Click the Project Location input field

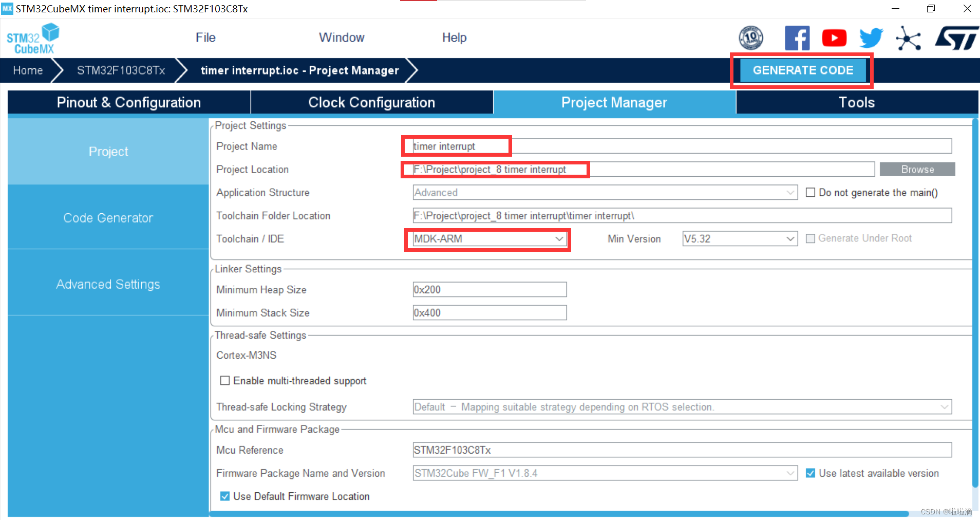pos(644,169)
